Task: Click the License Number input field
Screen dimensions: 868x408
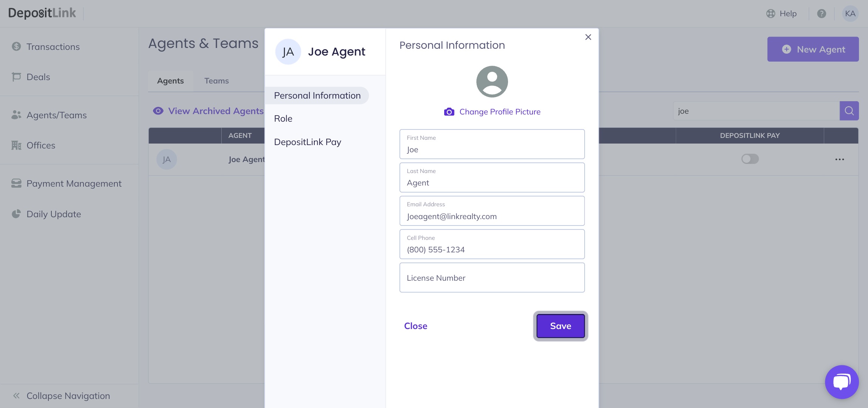Action: tap(492, 278)
